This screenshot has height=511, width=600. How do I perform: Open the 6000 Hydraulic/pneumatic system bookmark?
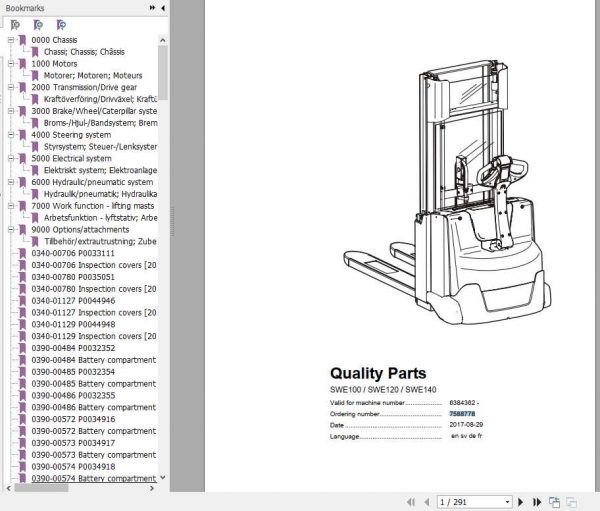pos(92,182)
